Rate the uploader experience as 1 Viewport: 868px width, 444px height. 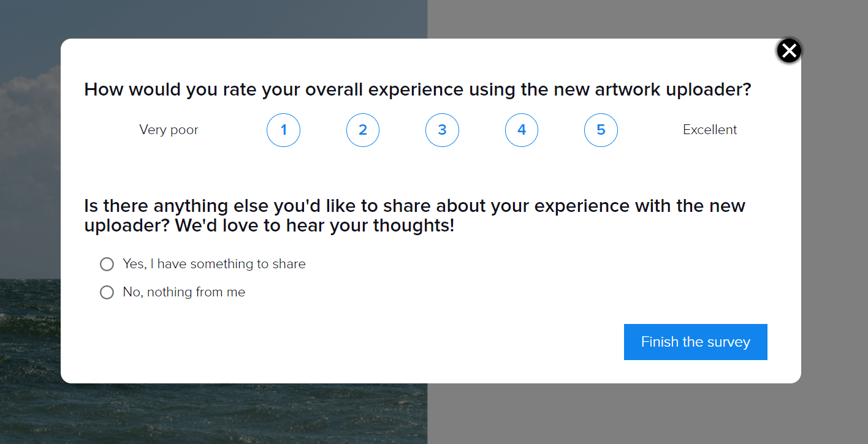(x=283, y=130)
